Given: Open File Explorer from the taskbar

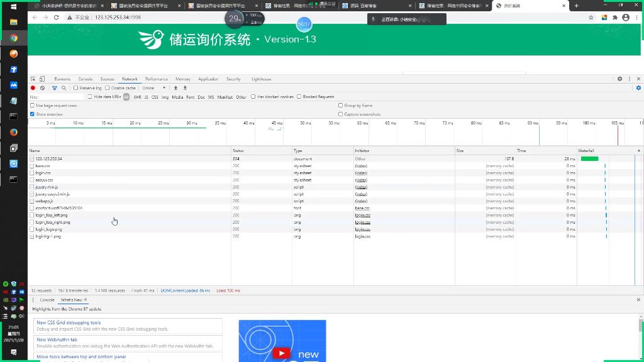Looking at the screenshot, I should click(x=14, y=22).
